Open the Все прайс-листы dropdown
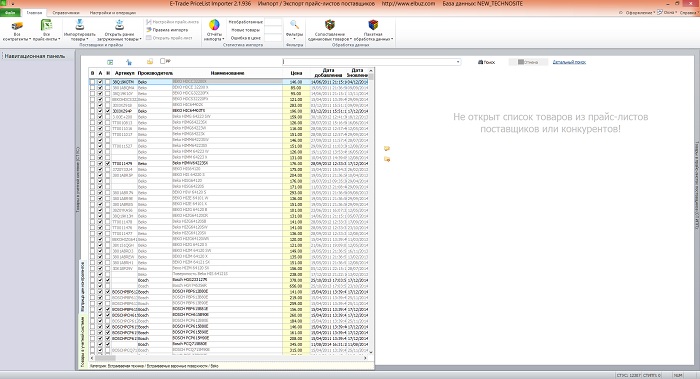This screenshot has height=379, width=700. point(46,37)
